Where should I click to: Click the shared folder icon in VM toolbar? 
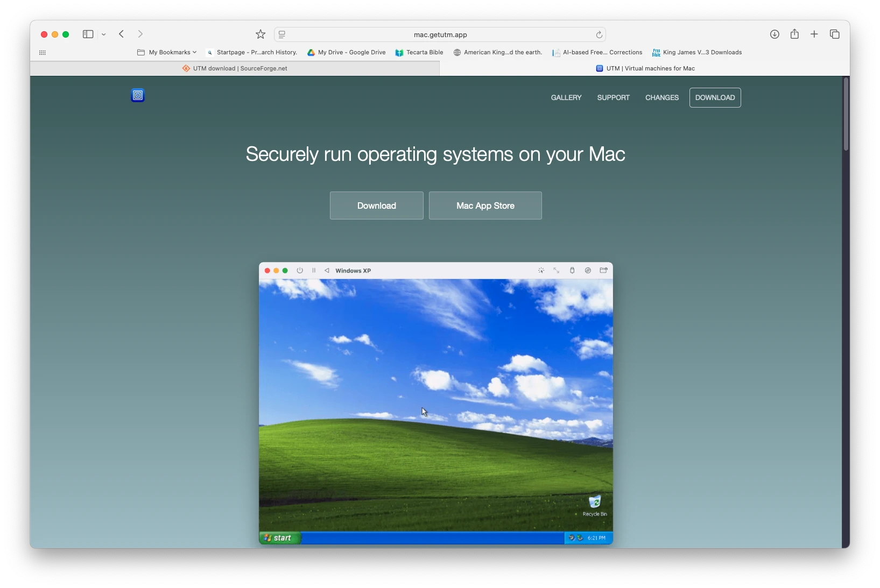pos(603,271)
